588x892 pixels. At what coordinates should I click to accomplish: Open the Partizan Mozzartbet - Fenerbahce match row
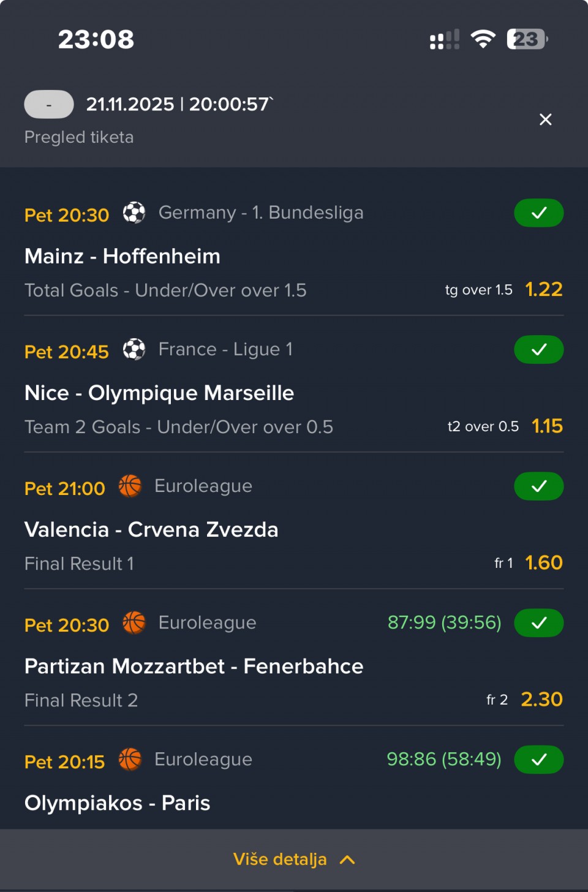(x=194, y=667)
